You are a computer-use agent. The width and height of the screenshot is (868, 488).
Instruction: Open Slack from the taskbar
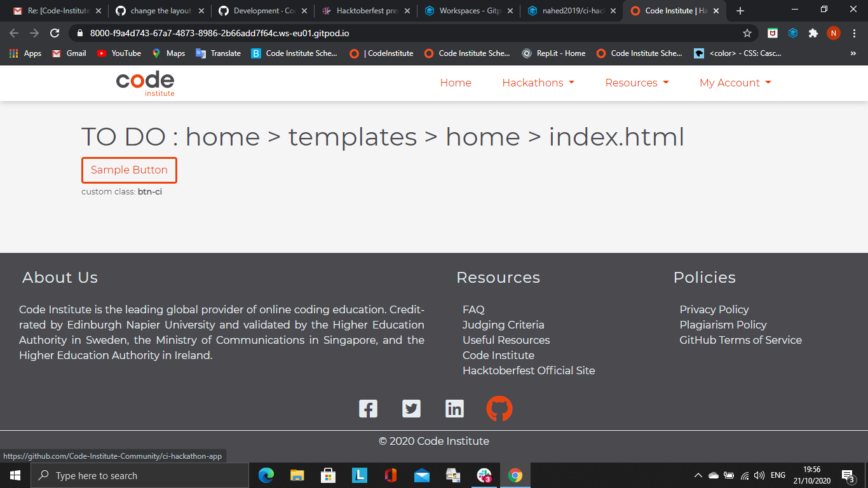tap(484, 475)
